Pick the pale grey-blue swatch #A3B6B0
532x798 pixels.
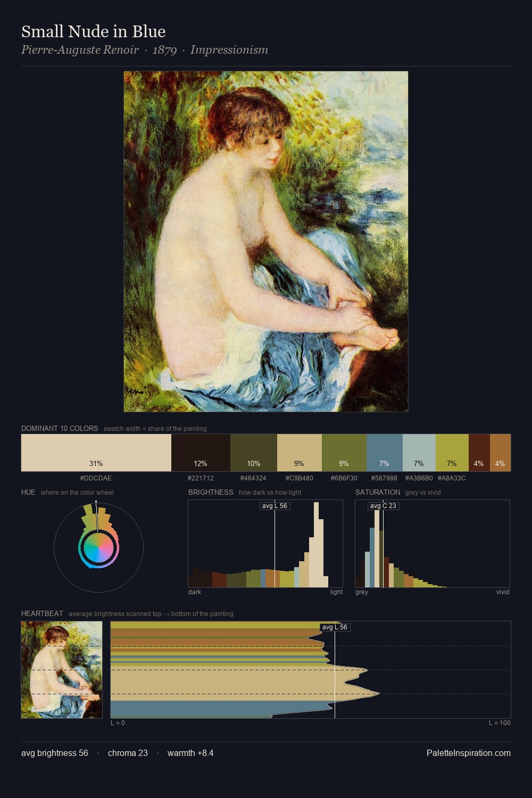click(419, 453)
